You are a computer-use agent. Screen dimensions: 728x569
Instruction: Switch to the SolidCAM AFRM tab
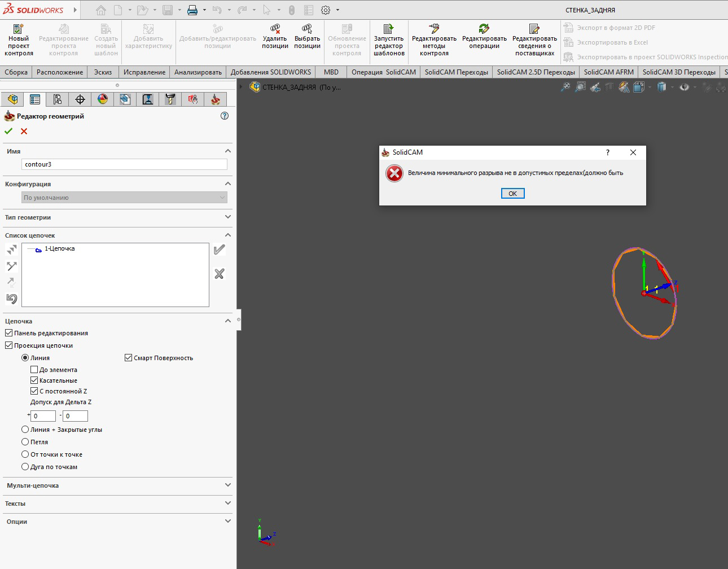click(x=609, y=72)
